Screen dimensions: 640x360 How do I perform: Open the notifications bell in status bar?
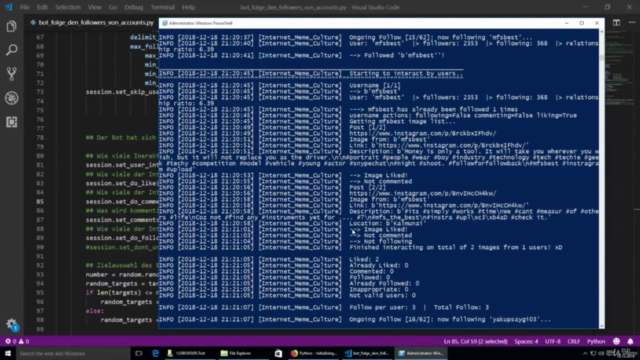coord(630,341)
